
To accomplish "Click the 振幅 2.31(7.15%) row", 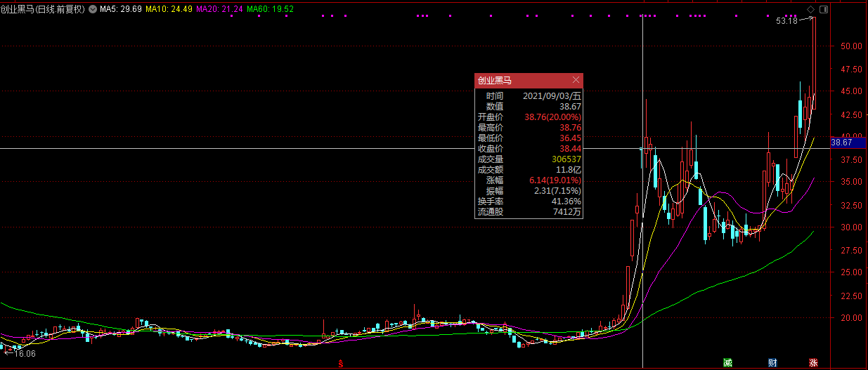I will pos(529,190).
